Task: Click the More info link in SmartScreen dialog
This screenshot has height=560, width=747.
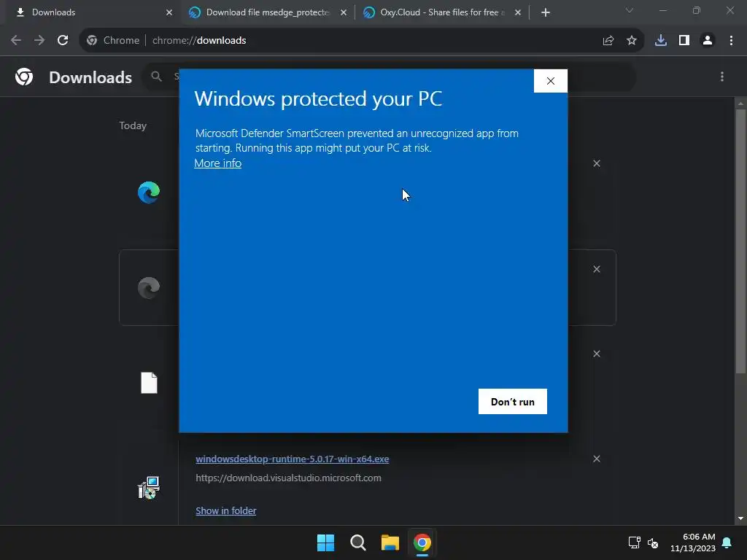Action: (x=217, y=163)
